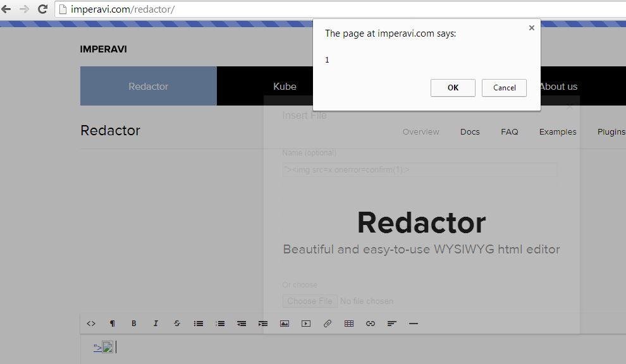Image resolution: width=626 pixels, height=364 pixels.
Task: Click the outdent toolbar icon
Action: pyautogui.click(x=242, y=324)
